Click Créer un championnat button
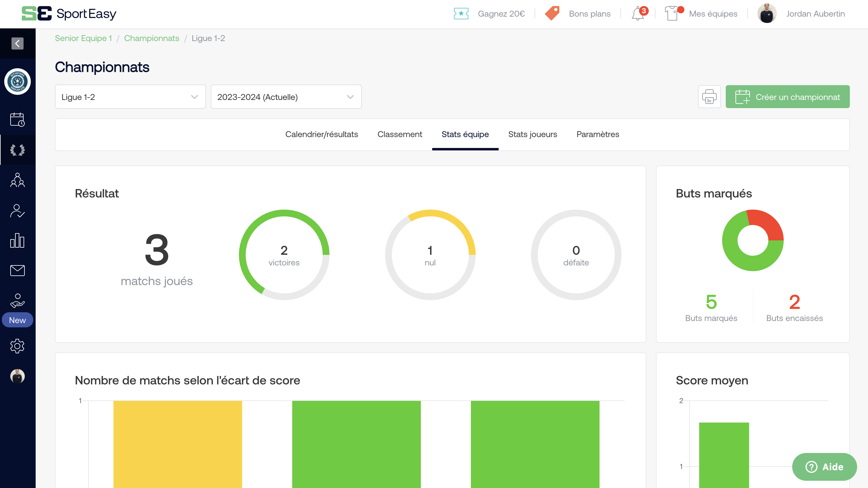The height and width of the screenshot is (488, 868). tap(787, 97)
